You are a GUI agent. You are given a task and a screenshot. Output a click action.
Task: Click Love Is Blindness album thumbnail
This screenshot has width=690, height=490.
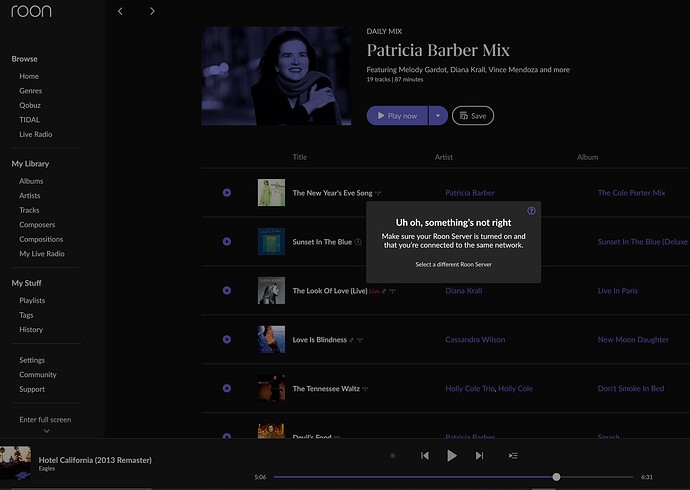point(271,339)
